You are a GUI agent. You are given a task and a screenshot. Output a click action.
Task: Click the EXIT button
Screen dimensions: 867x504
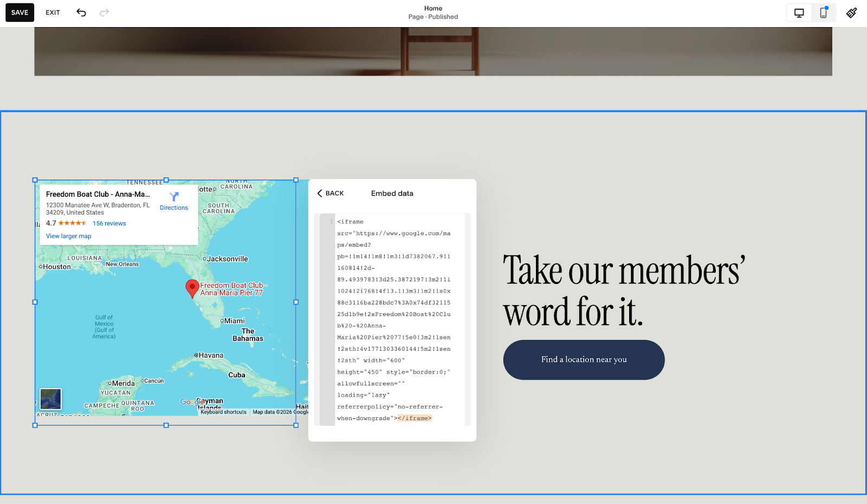[53, 12]
